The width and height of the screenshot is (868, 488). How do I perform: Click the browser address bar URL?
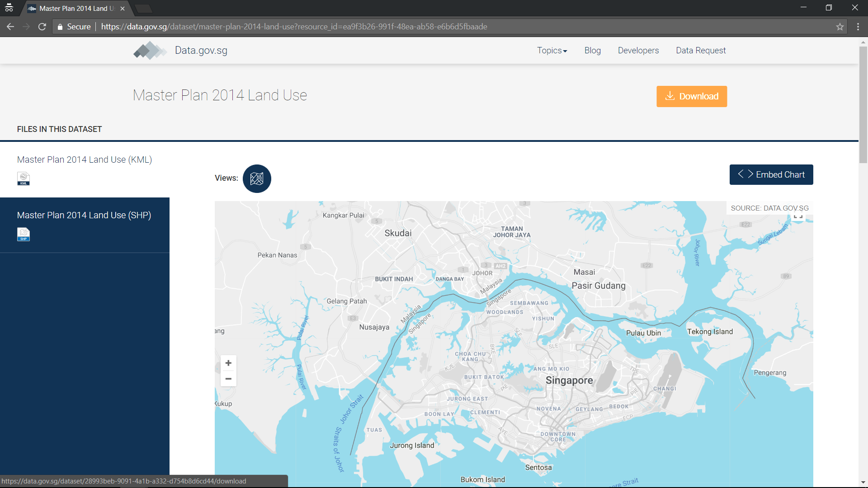tap(294, 27)
